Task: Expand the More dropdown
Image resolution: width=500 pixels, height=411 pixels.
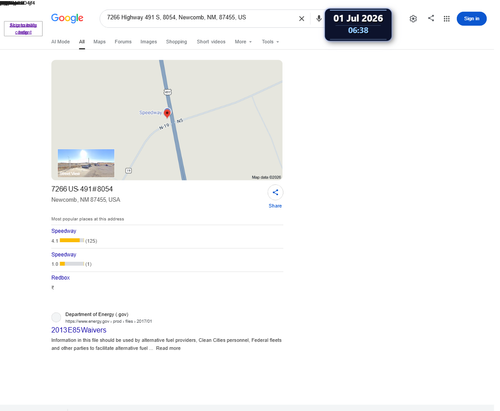Action: (x=243, y=42)
